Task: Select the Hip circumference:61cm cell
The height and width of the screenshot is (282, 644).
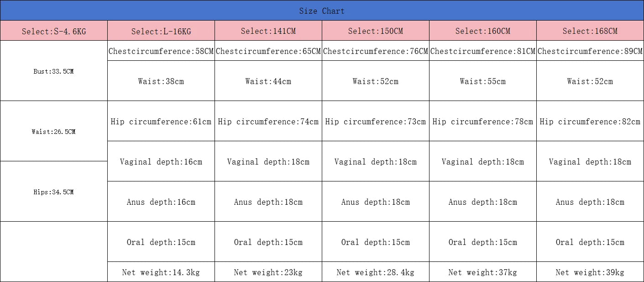Action: click(161, 122)
